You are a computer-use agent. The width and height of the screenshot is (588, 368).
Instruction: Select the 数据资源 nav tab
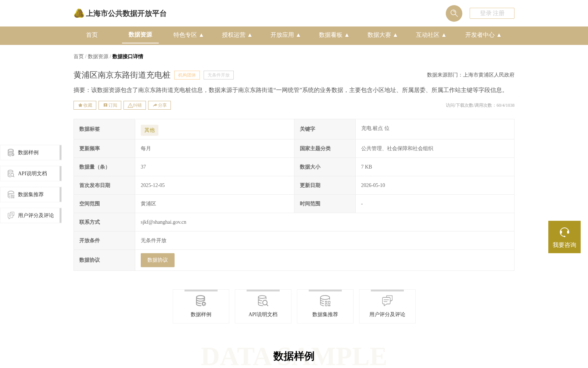[x=140, y=35]
